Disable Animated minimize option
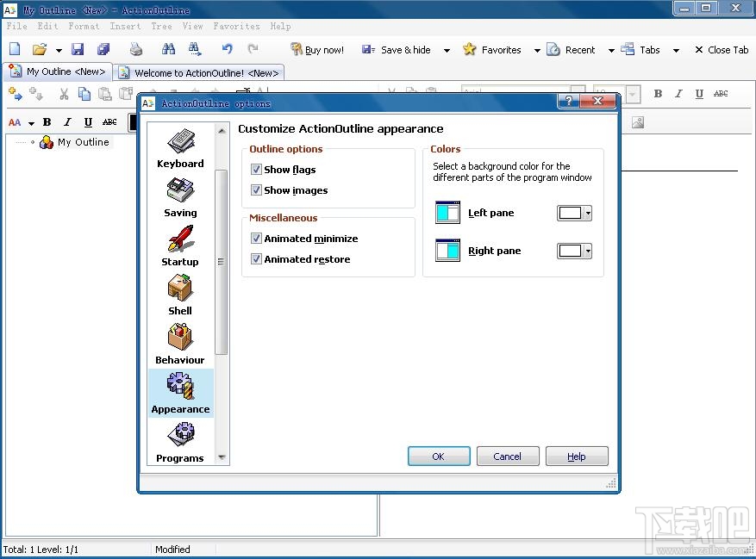 [x=256, y=238]
